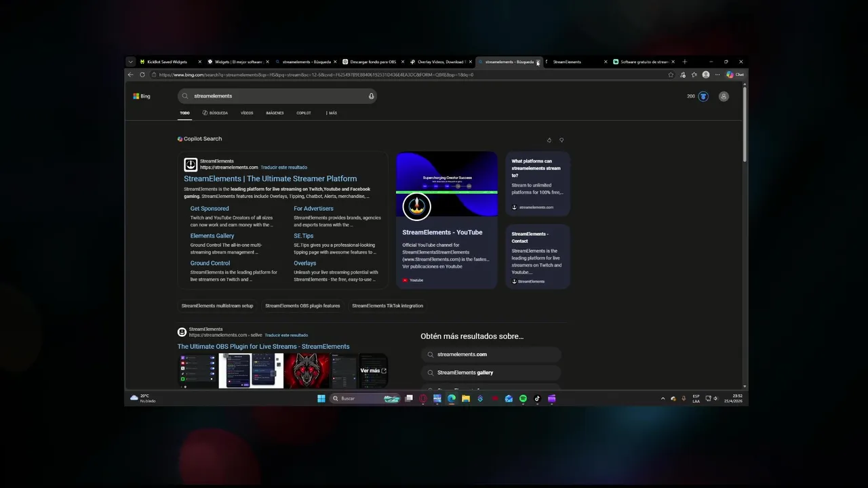868x488 pixels.
Task: Open the StreamElements - YouTube card title
Action: tap(442, 232)
